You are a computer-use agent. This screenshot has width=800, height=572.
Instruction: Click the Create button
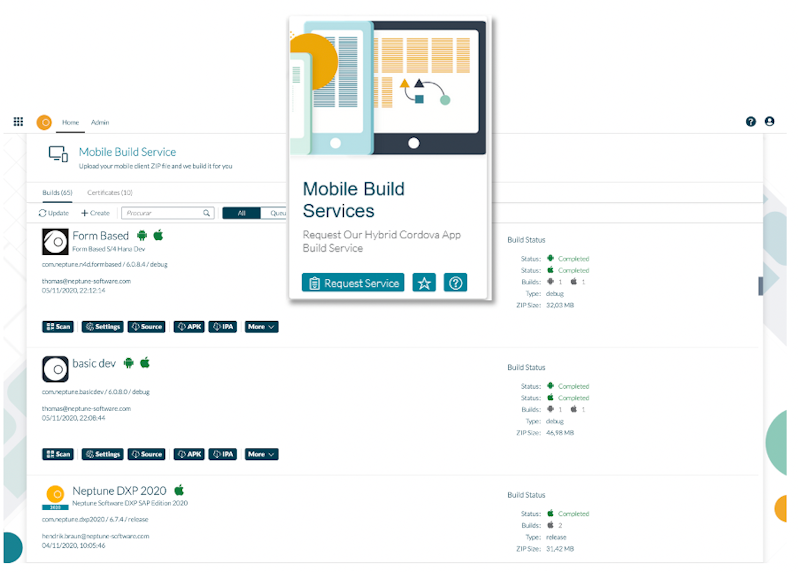96,213
